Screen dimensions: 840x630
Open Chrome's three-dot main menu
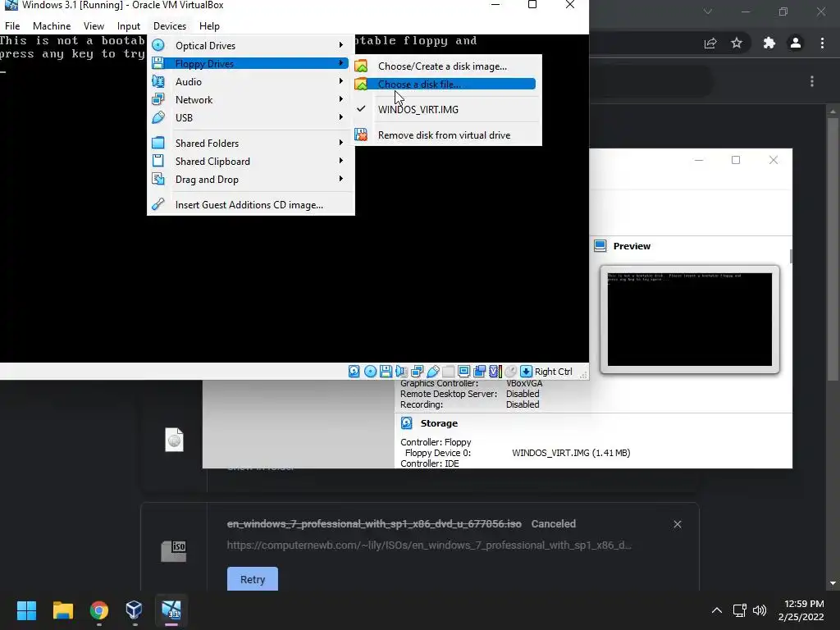(822, 43)
